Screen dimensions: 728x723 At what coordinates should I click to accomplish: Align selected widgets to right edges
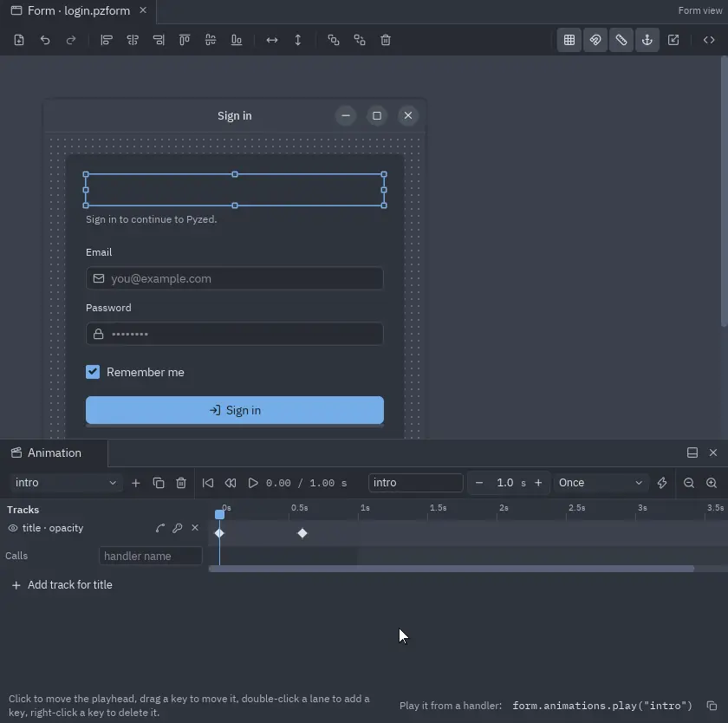159,40
